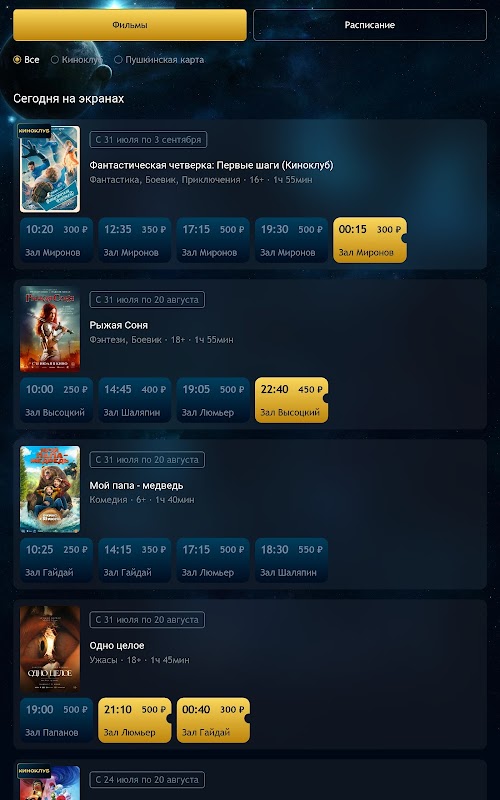Open the Одно целое title link
The width and height of the screenshot is (500, 800).
[x=117, y=645]
